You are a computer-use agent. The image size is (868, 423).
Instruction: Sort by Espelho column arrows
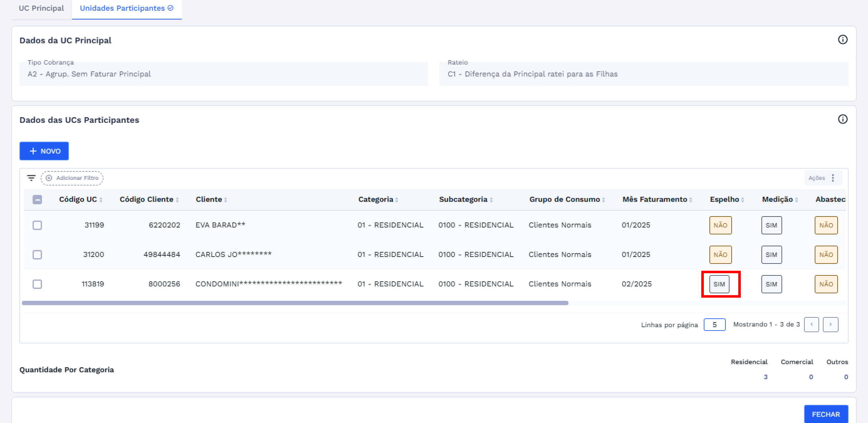click(x=742, y=200)
